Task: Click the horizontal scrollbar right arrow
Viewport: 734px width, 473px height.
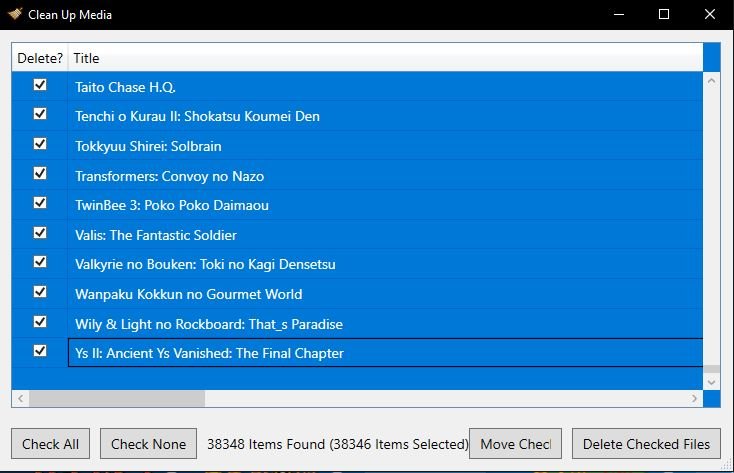Action: 694,399
